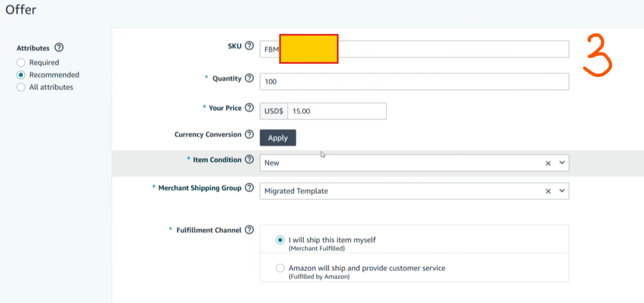Choose Amazon will ship and provide customer service
Viewport: 644px width, 303px height.
pos(281,268)
